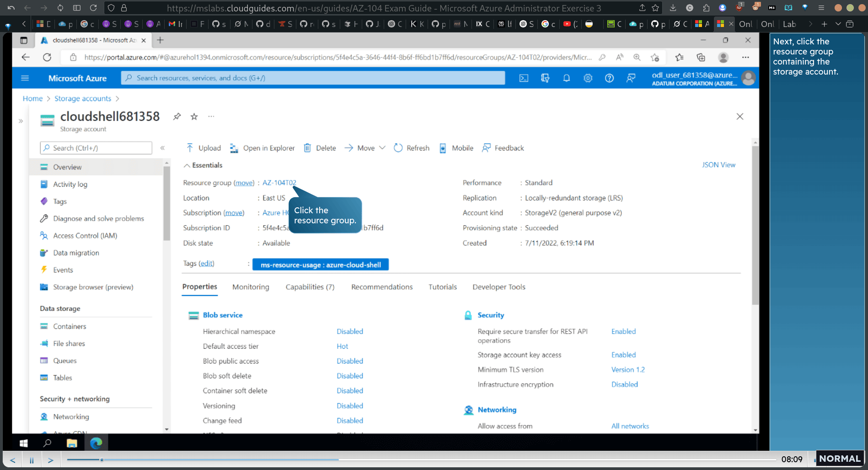Open Cloud Shell from Azure header

524,78
